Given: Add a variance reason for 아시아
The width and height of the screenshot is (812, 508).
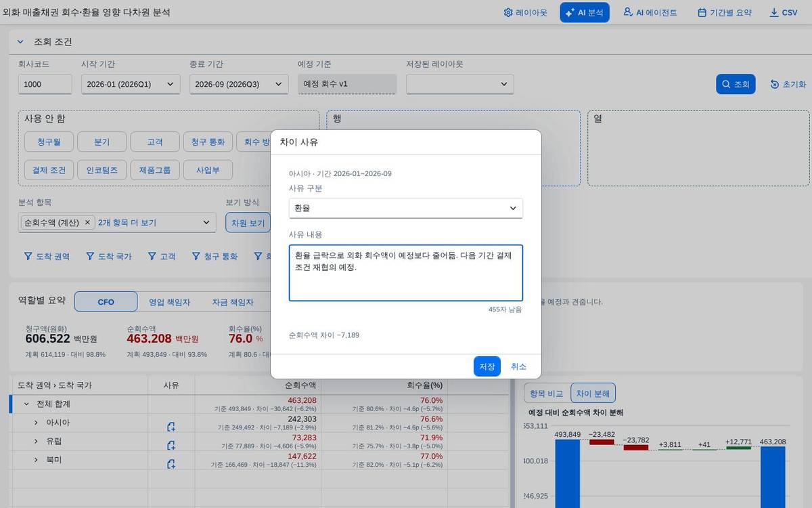Looking at the screenshot, I should point(171,427).
